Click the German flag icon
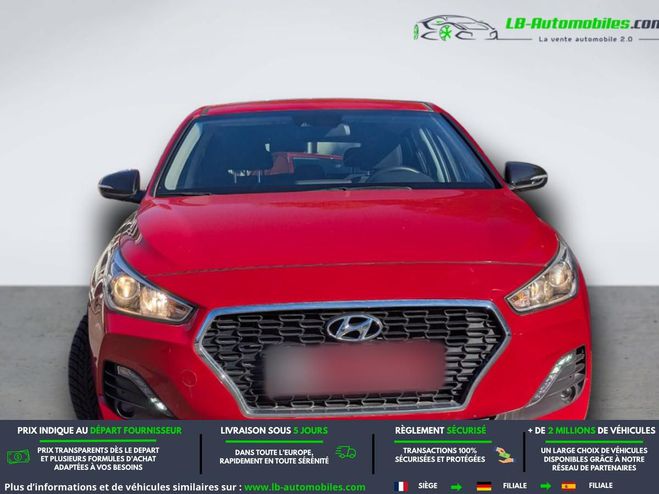This screenshot has width=659, height=494. pos(484,486)
